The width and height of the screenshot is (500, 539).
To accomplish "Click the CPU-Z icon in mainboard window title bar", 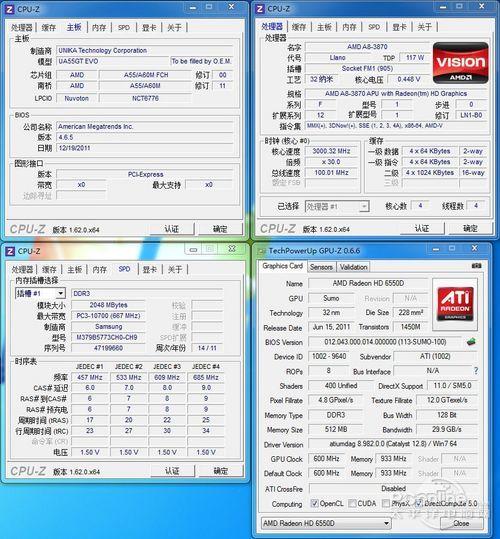I will (10, 9).
